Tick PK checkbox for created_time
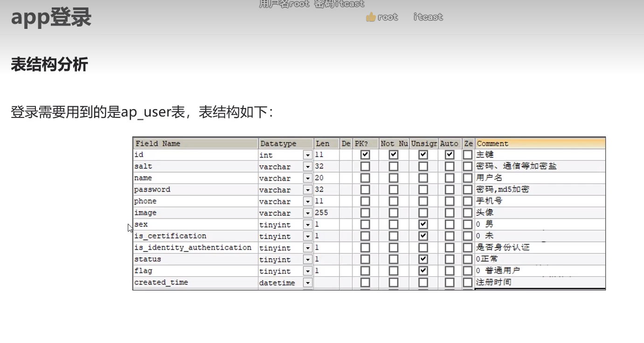 coord(365,283)
